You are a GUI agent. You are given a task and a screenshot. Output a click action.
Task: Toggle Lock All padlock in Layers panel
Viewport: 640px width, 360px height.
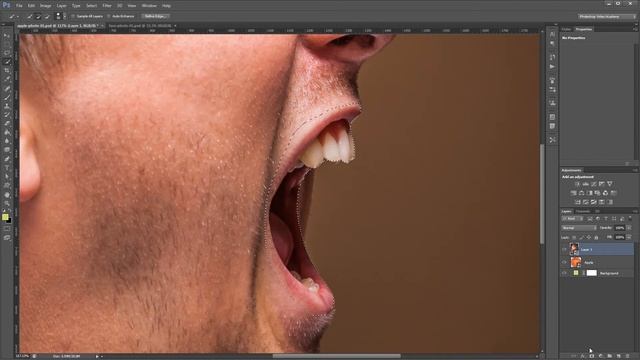[596, 237]
